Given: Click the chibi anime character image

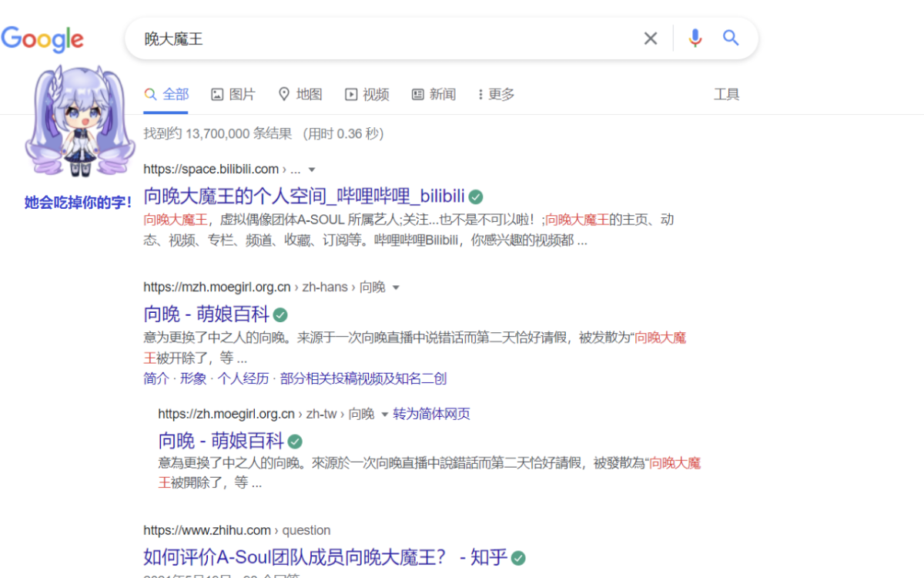Looking at the screenshot, I should [79, 122].
